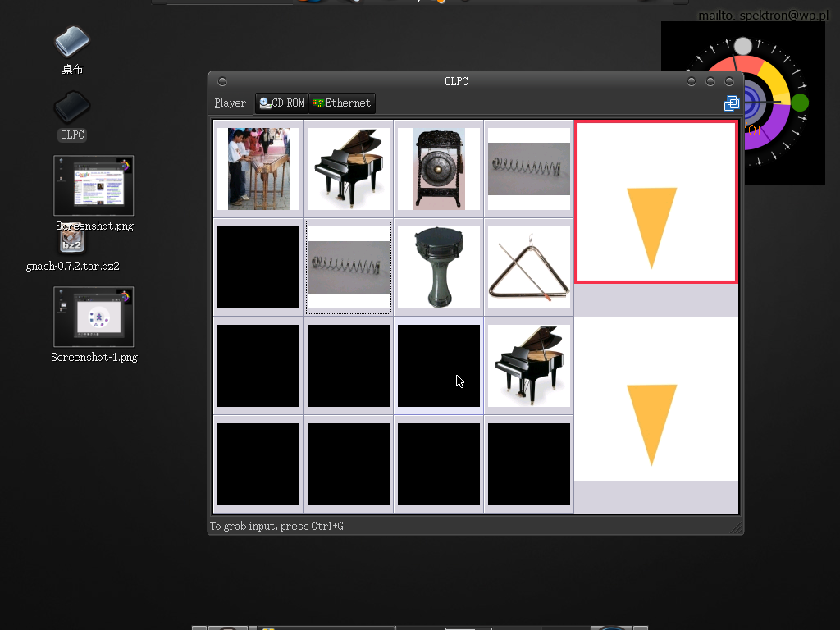
Task: Click the triangle instrument card
Action: (529, 267)
